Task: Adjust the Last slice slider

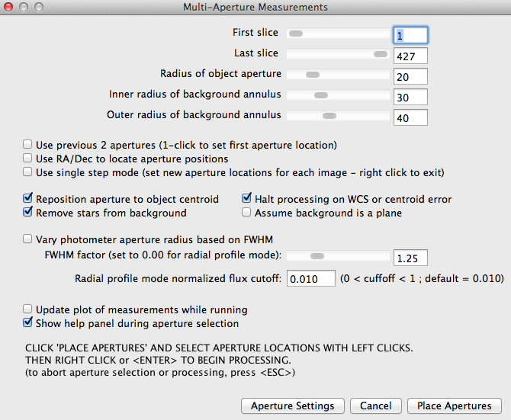Action: [x=336, y=54]
